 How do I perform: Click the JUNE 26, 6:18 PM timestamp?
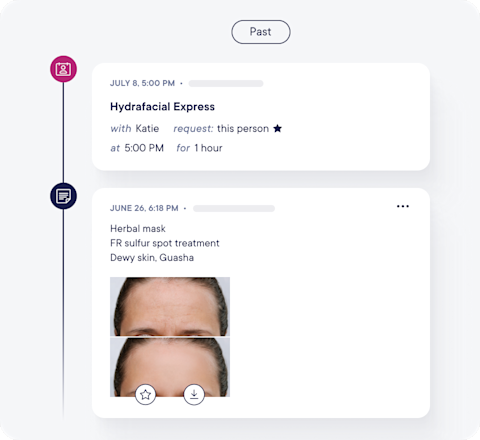click(x=144, y=208)
